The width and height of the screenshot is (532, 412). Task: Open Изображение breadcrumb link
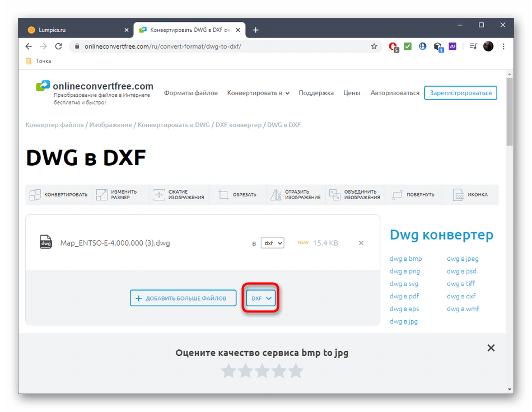click(110, 125)
